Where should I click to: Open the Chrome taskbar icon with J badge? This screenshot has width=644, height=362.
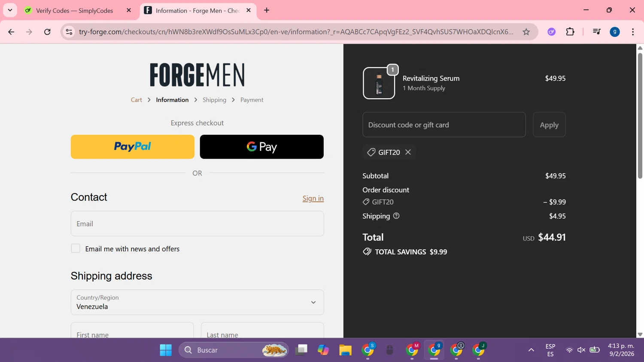pos(479,350)
